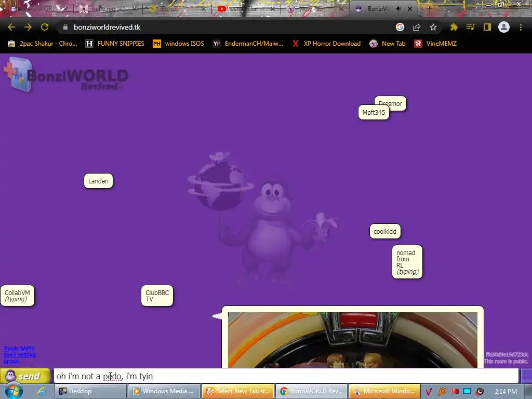Screen dimensions: 532x399
Task: Open the red flag tray icon
Action: (x=455, y=392)
